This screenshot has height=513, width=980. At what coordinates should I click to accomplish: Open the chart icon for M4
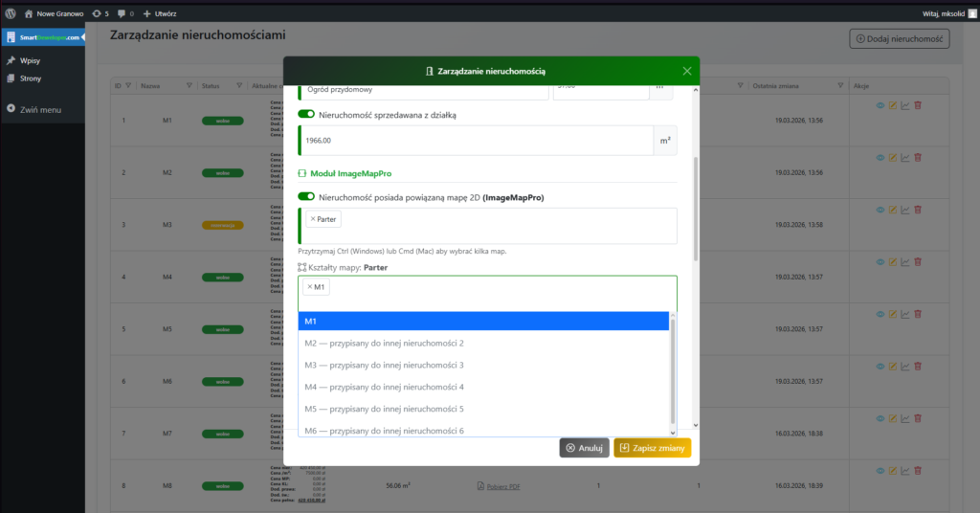click(x=905, y=262)
